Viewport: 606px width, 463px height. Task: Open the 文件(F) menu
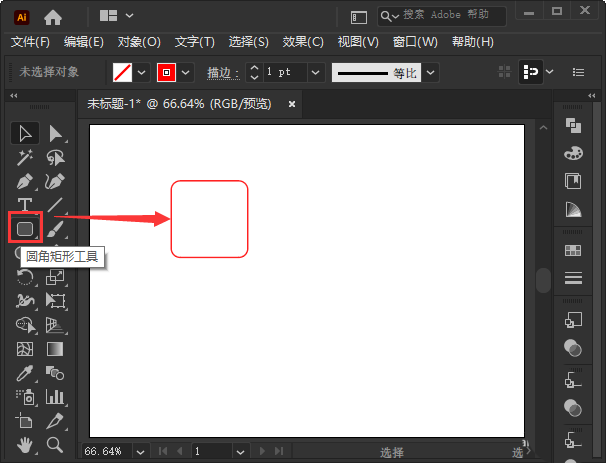coord(30,42)
